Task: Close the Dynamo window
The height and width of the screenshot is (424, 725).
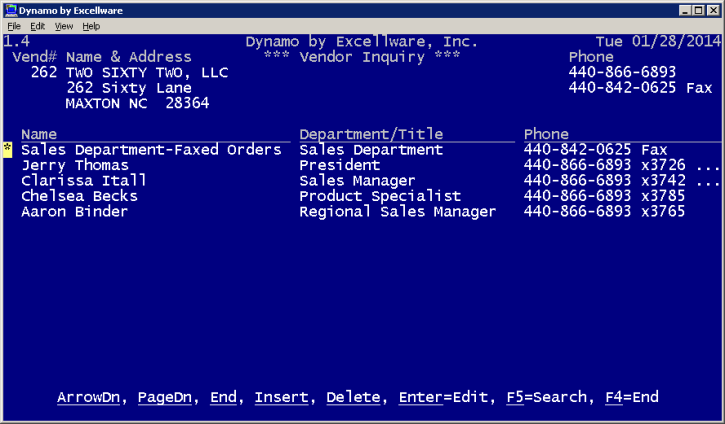Action: (713, 10)
